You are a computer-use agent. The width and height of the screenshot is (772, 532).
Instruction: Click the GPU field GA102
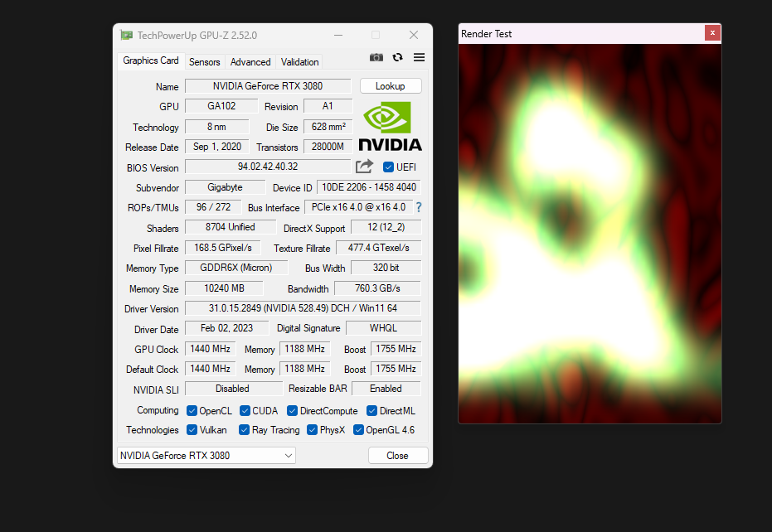click(221, 106)
